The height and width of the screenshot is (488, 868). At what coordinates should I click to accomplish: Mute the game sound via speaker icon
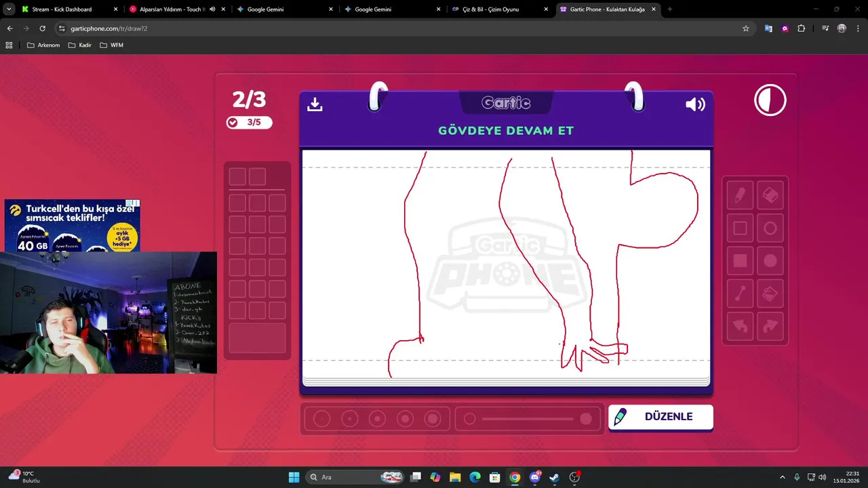pyautogui.click(x=695, y=104)
